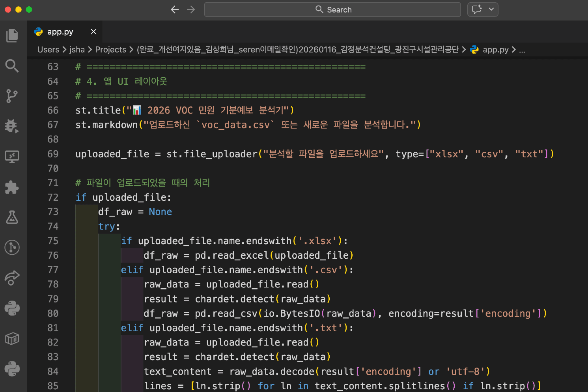The width and height of the screenshot is (588, 392).
Task: Click the 'try:' keyword on line 74
Action: (x=109, y=226)
